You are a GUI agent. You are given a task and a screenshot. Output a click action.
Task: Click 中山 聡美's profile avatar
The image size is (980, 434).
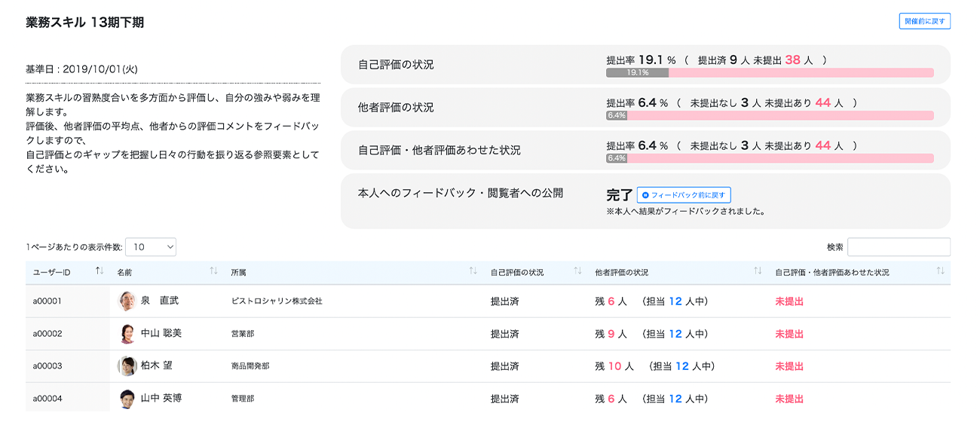point(127,333)
